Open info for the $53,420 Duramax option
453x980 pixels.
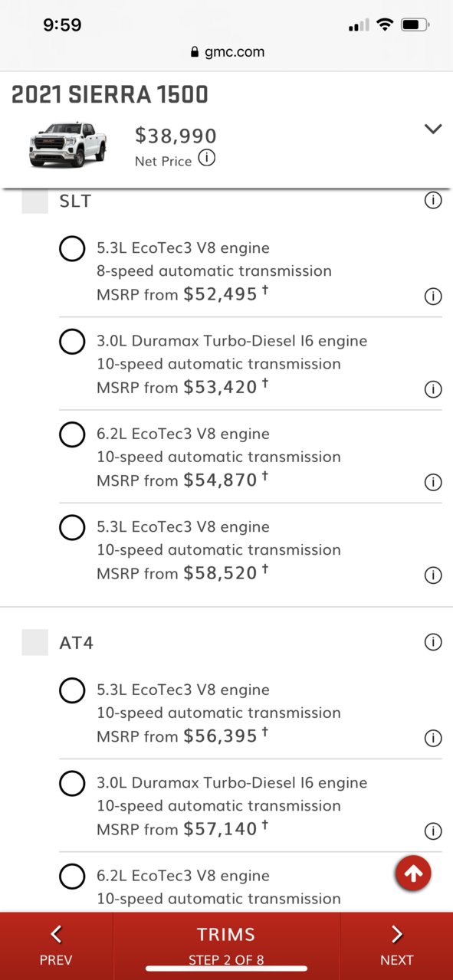tap(433, 389)
